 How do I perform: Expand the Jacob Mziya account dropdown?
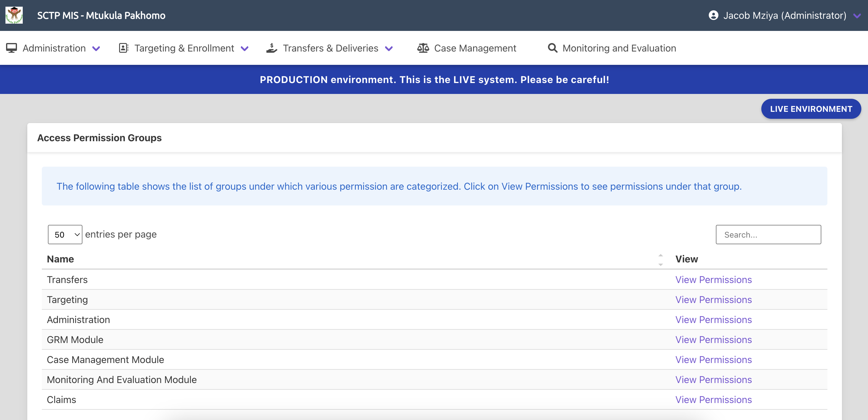click(858, 15)
